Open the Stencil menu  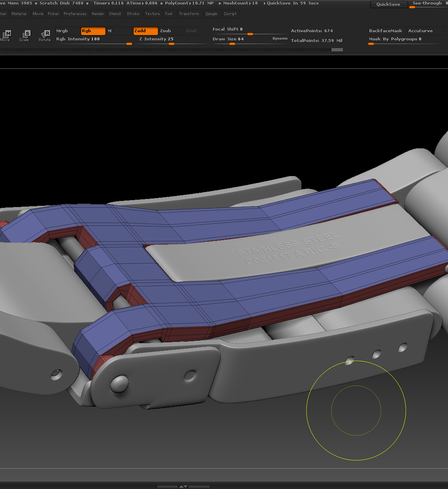pos(115,14)
